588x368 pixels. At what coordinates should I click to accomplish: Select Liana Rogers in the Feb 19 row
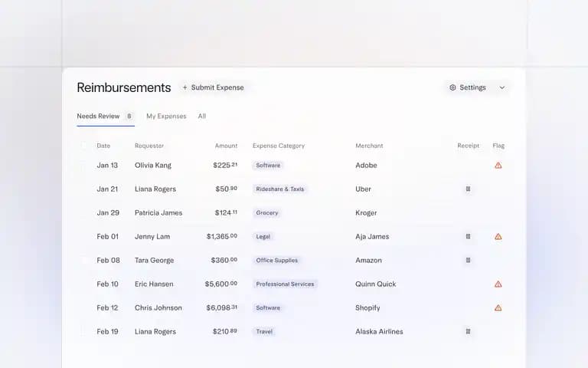pyautogui.click(x=155, y=331)
